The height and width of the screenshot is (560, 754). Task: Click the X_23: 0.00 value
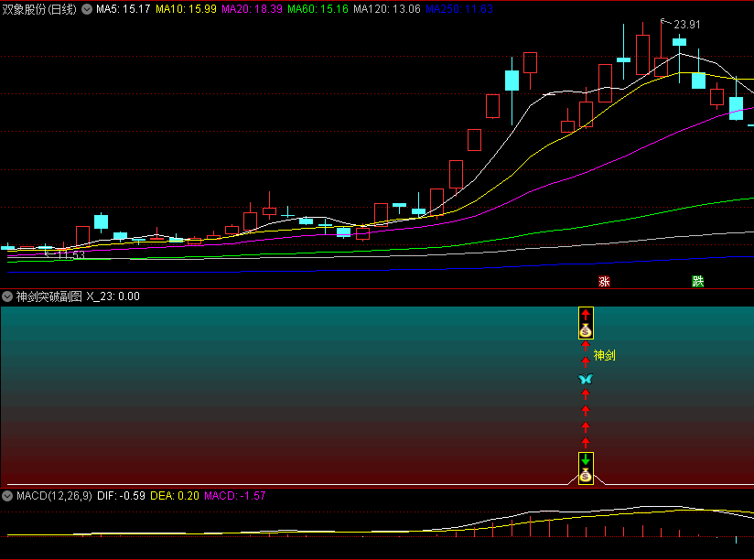click(x=113, y=296)
